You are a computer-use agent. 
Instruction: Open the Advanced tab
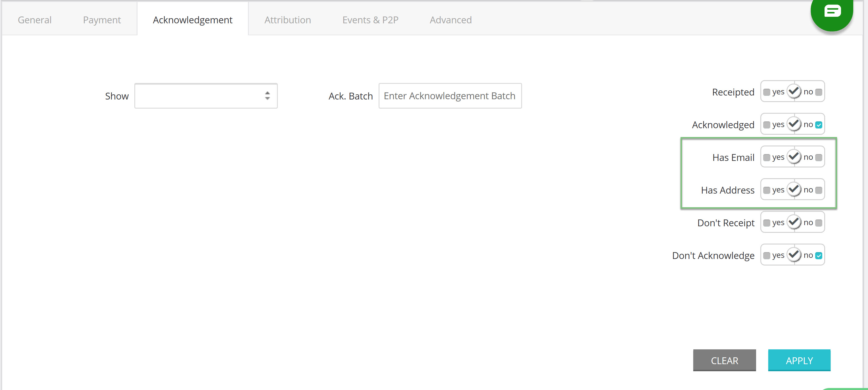point(450,20)
